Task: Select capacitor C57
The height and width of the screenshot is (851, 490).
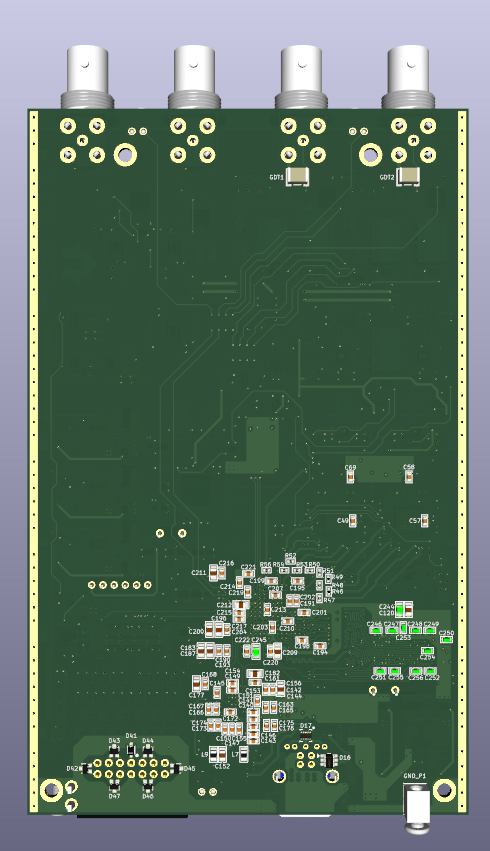Action: [x=425, y=521]
